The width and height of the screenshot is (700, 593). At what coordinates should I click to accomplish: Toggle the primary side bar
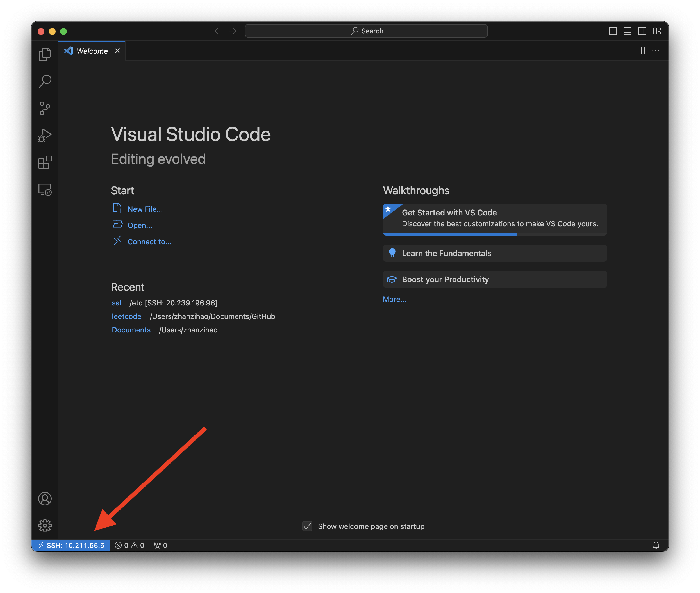613,31
